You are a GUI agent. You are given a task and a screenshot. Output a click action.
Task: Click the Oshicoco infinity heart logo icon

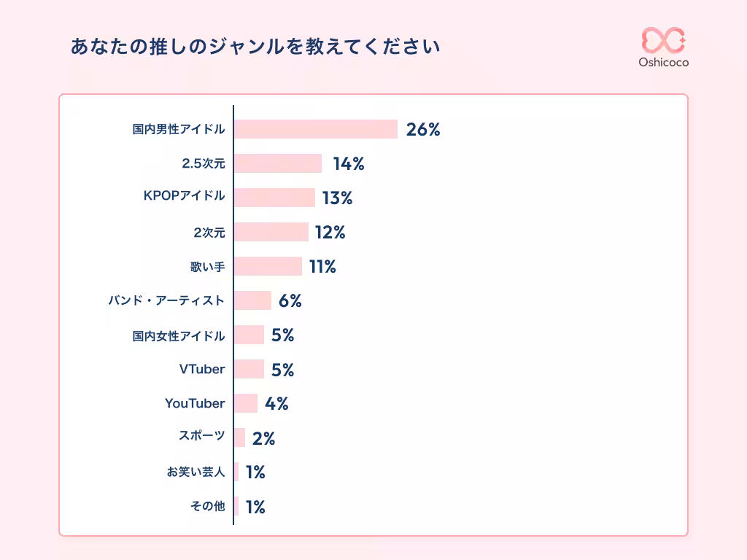[x=663, y=40]
